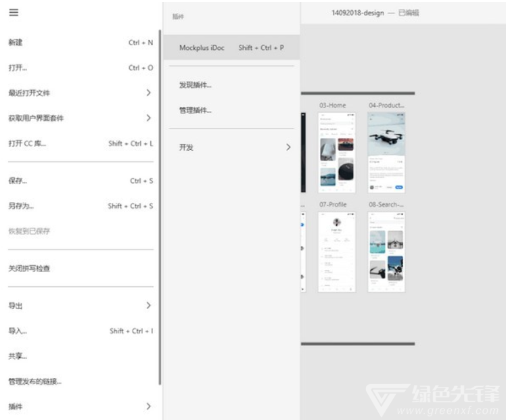The height and width of the screenshot is (420, 506).
Task: Click the 07-Profile artboard label
Action: (x=333, y=204)
